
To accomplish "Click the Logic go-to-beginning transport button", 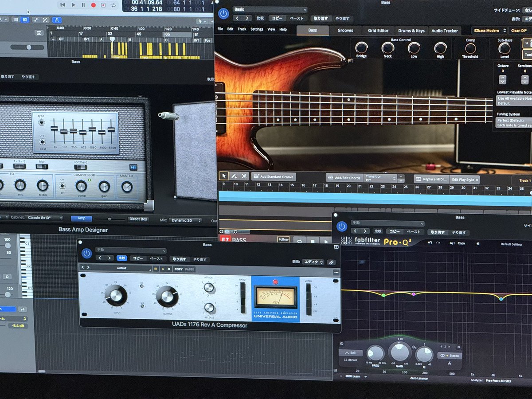I will pyautogui.click(x=63, y=5).
